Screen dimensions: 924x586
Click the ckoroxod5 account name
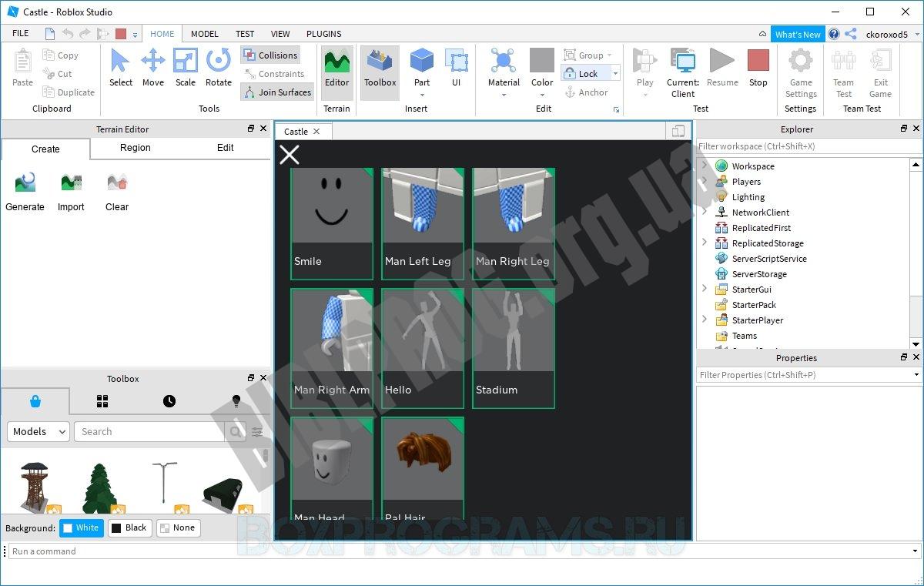[887, 34]
